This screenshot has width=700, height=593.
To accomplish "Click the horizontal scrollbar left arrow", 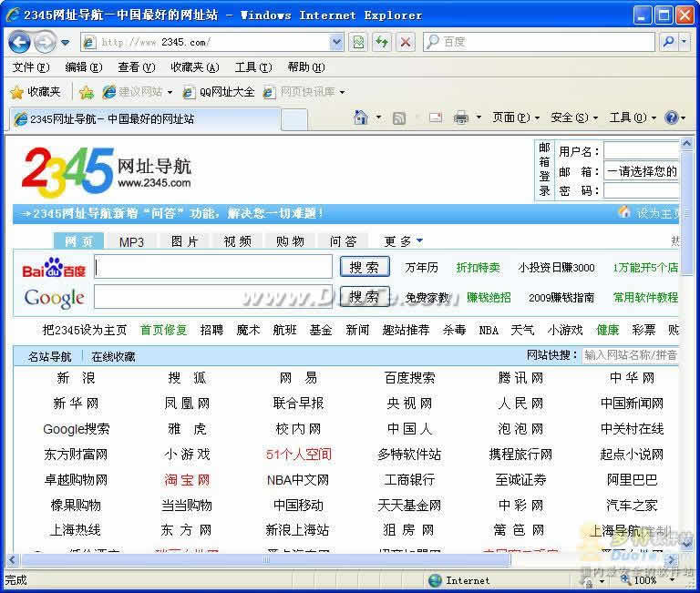I will 13,559.
